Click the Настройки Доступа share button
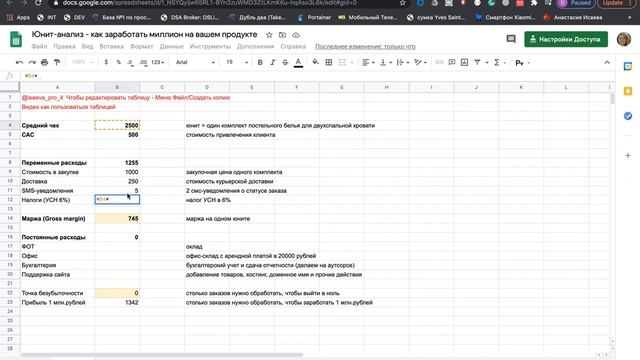 pyautogui.click(x=566, y=39)
